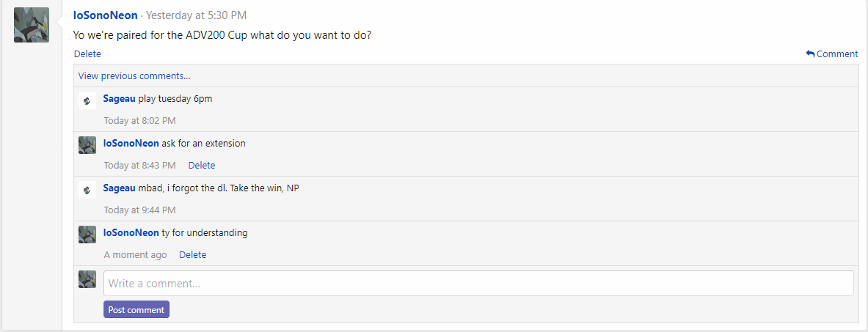Delete the 'ty for understanding' comment
The image size is (868, 332).
193,254
